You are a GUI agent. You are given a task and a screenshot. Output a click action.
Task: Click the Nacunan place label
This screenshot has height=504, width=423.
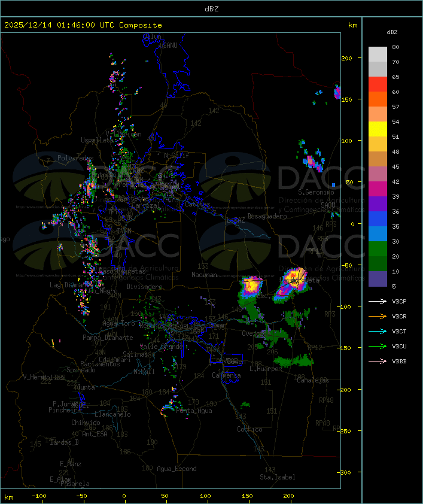pos(204,275)
